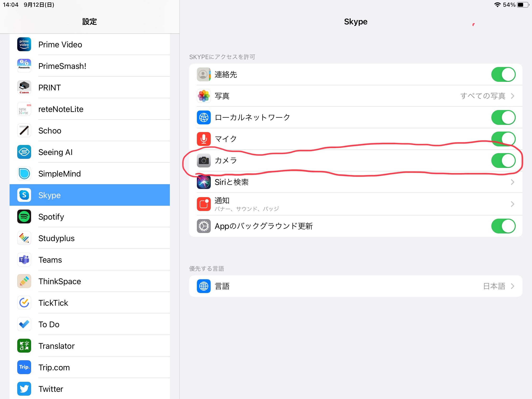Screen dimensions: 532x399
Task: Open SimpleMind settings row
Action: 90,173
